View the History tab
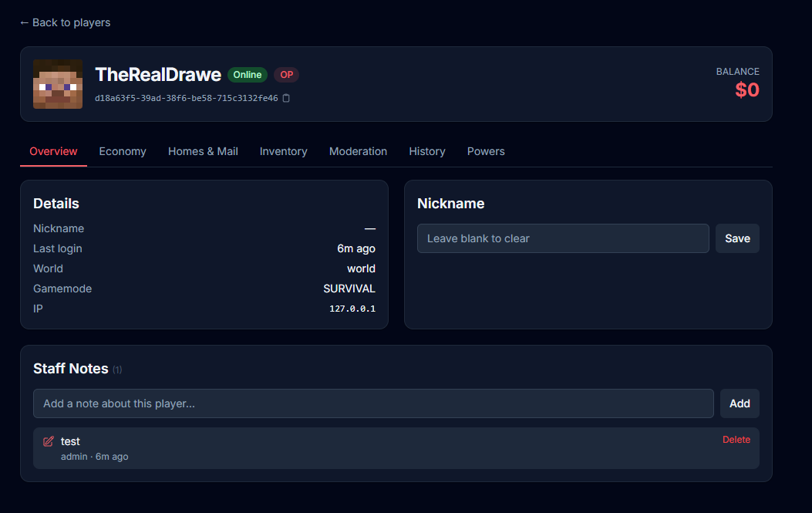 point(427,151)
